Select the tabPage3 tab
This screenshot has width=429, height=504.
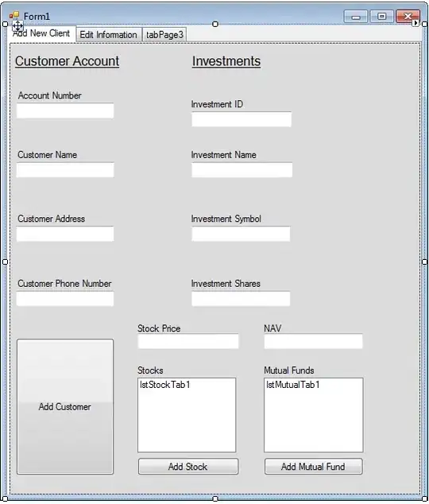[x=164, y=35]
